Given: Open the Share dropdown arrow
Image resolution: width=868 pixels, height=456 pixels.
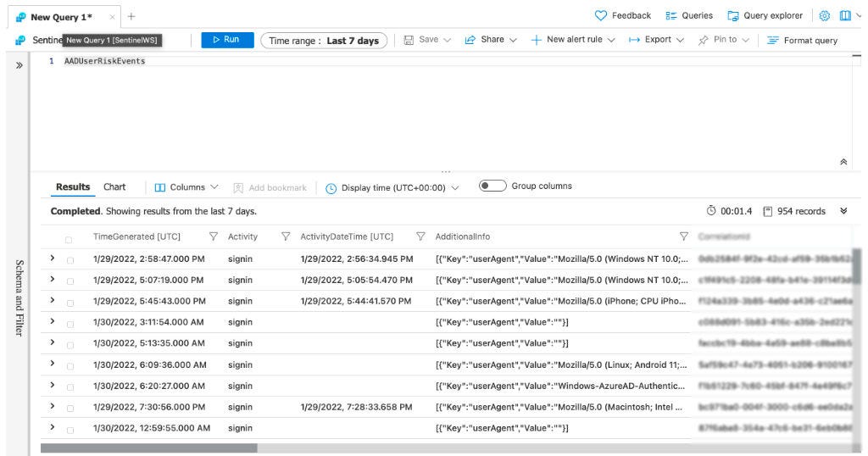Looking at the screenshot, I should (513, 40).
